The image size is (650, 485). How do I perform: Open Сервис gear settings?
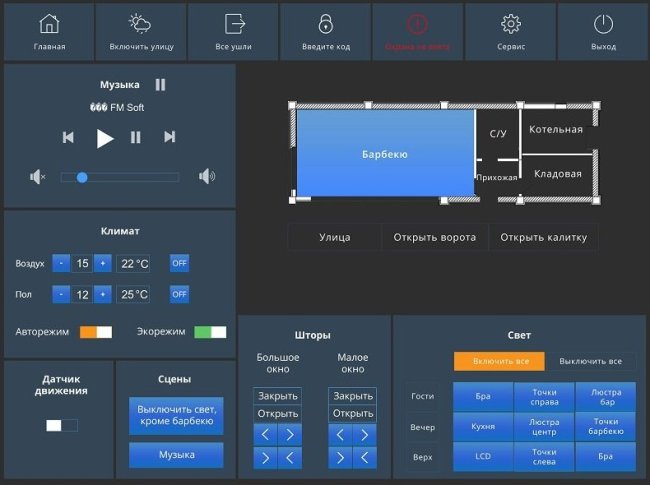pyautogui.click(x=511, y=24)
